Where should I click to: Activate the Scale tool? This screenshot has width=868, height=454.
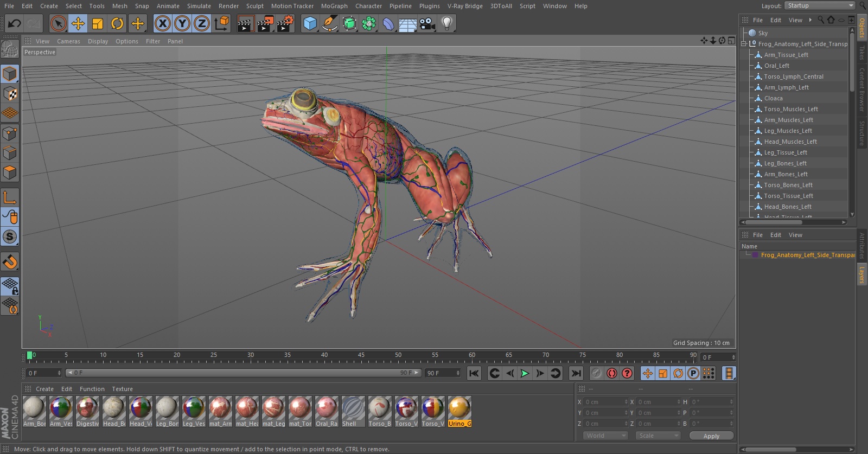click(x=98, y=23)
